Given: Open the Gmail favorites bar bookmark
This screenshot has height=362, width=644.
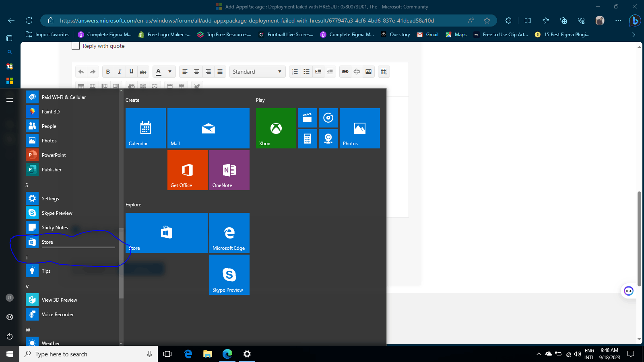Looking at the screenshot, I should [428, 35].
